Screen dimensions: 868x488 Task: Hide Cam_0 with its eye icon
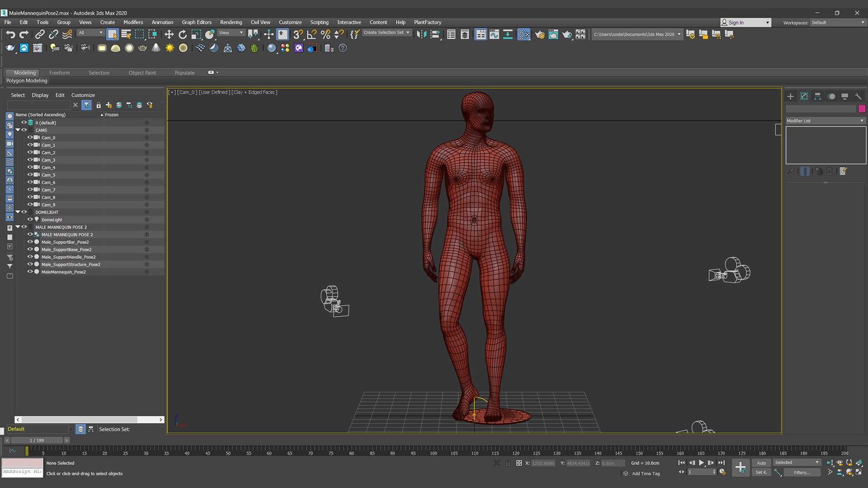(x=30, y=137)
